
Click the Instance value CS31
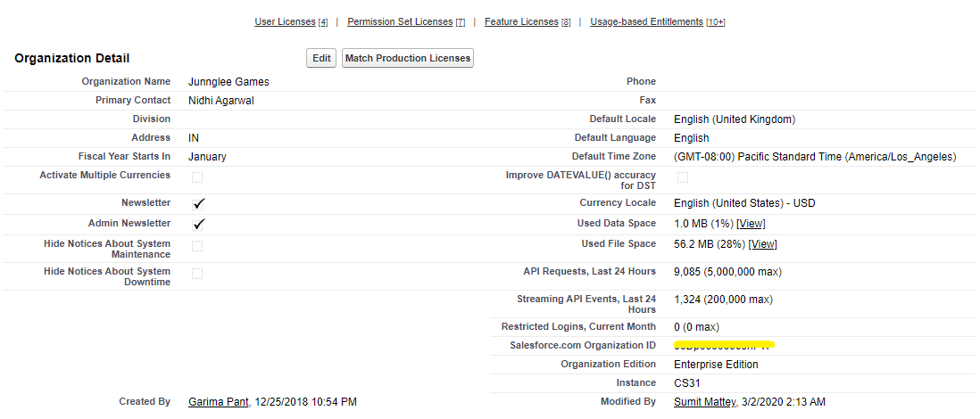[x=687, y=383]
